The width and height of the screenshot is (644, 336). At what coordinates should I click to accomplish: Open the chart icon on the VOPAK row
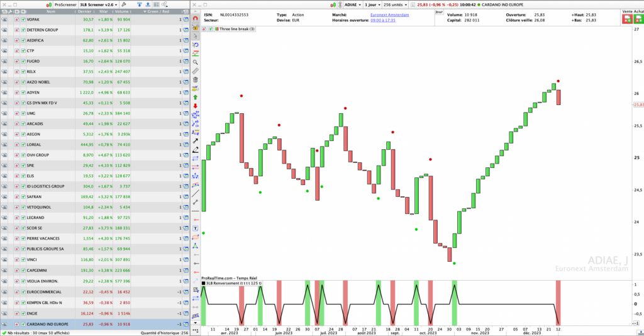(186, 20)
